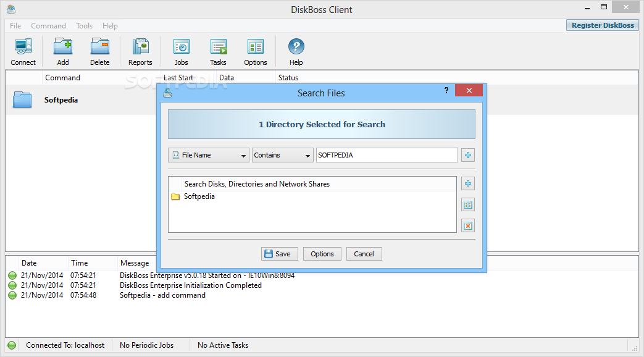
Task: Click the Softpedia folder icon in the search list
Action: 175,196
